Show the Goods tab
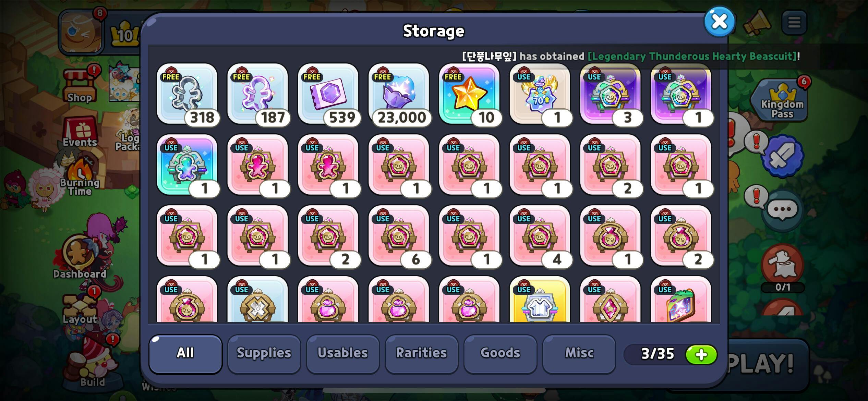Screen dimensions: 868x401 tap(500, 353)
